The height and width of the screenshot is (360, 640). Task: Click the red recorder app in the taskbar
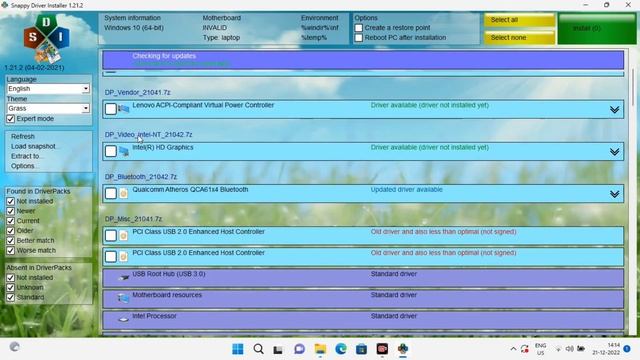point(382,349)
